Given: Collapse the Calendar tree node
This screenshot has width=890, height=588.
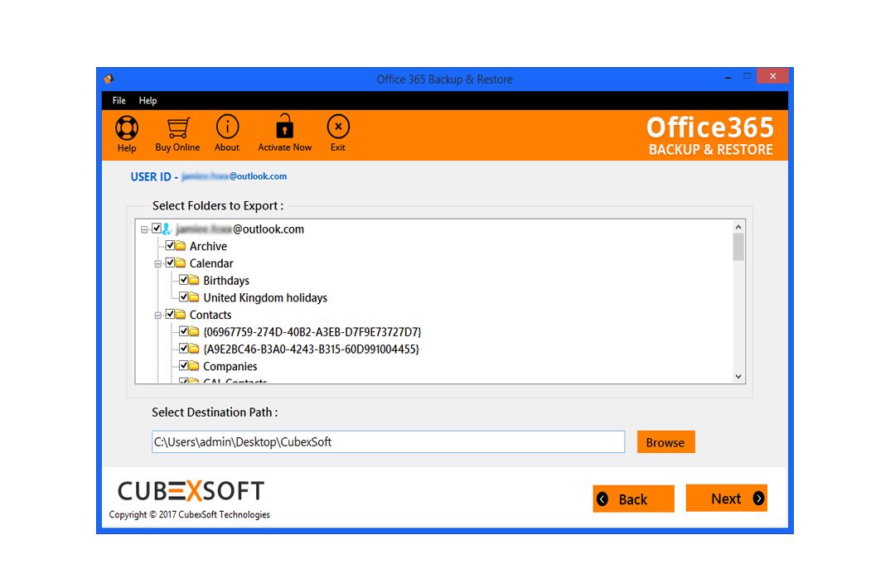Looking at the screenshot, I should 157,263.
